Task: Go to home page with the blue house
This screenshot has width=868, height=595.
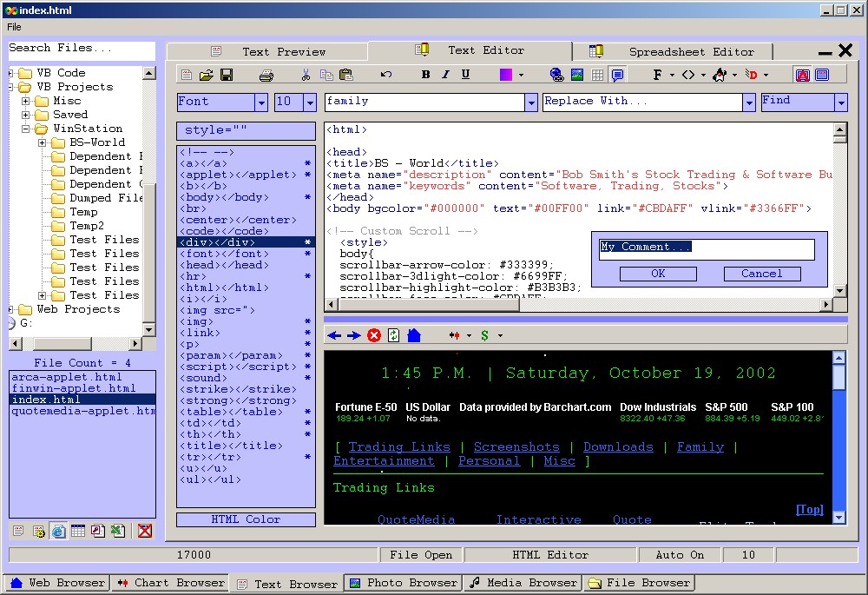Action: click(414, 335)
